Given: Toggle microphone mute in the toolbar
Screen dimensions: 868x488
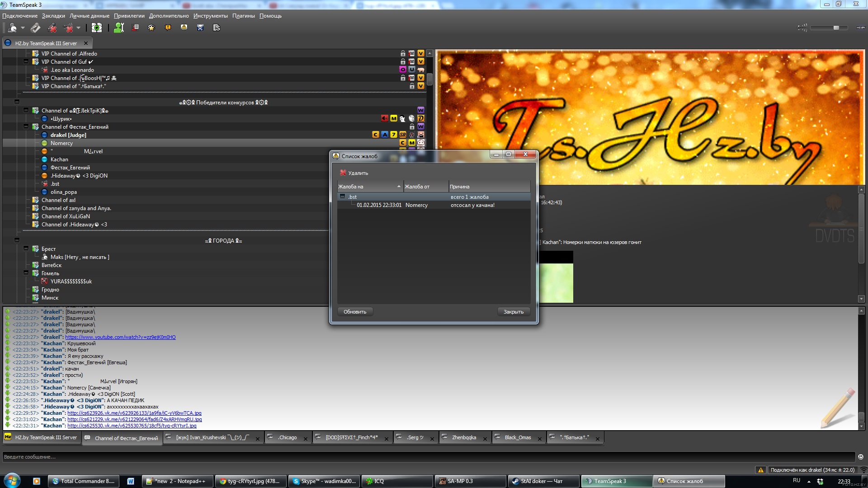Looking at the screenshot, I should click(x=52, y=28).
